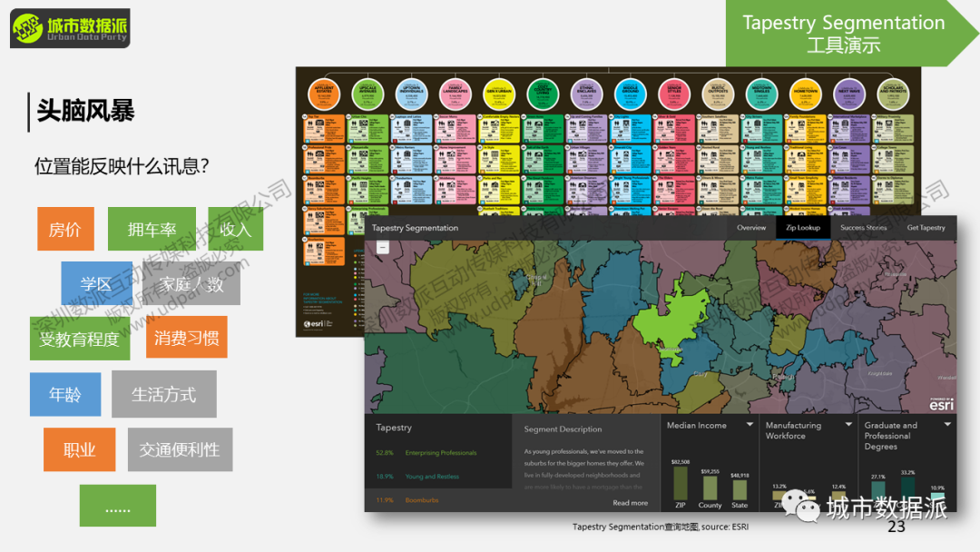Click the Tapestry Segmentation app title
980x552 pixels.
pyautogui.click(x=415, y=228)
